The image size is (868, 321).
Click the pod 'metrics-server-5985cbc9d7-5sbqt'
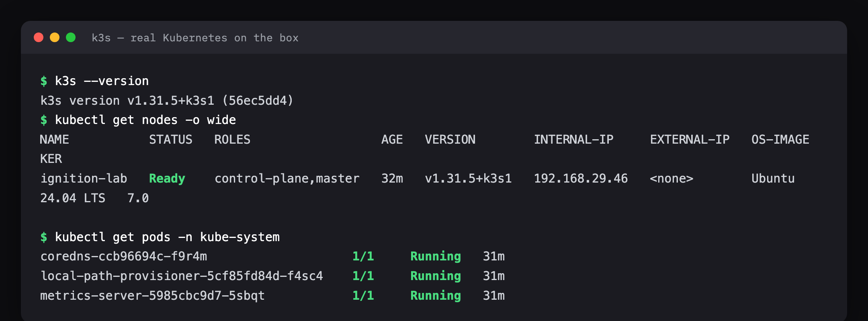[153, 296]
